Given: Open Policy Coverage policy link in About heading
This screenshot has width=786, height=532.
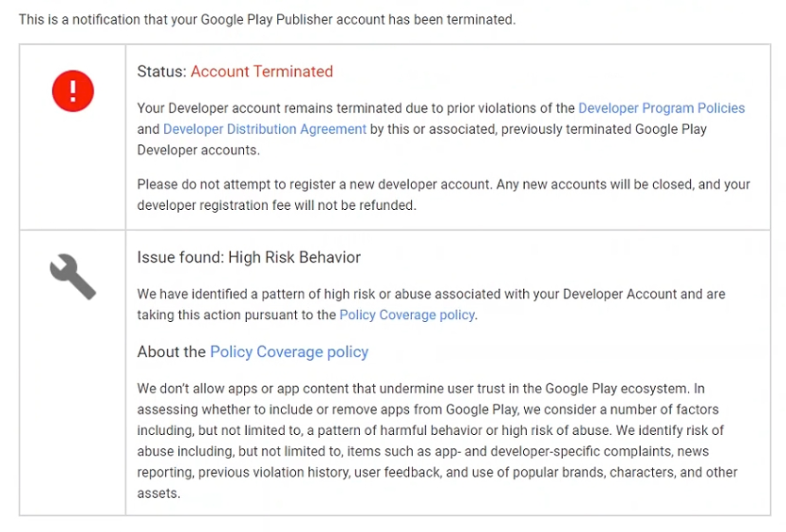Looking at the screenshot, I should 288,352.
